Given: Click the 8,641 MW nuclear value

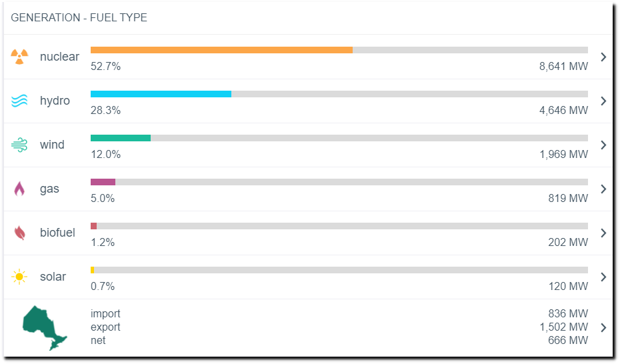Looking at the screenshot, I should pyautogui.click(x=563, y=66).
